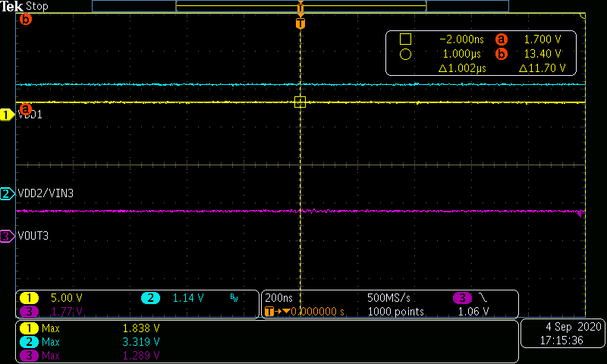Click the 500MS/s sample rate

coord(388,298)
